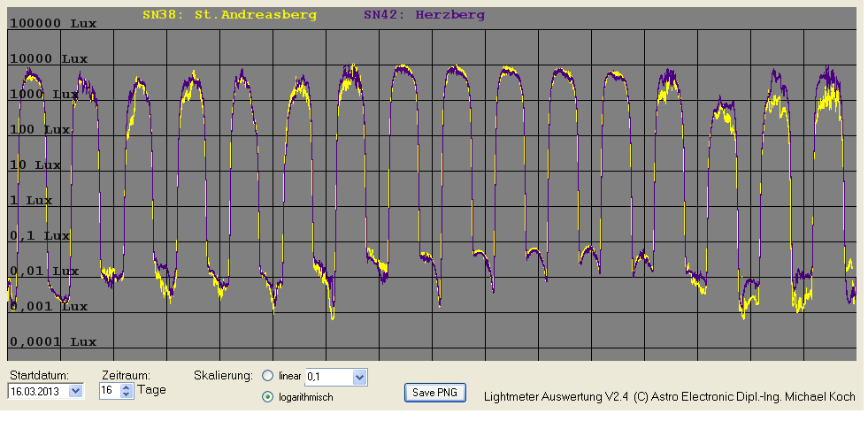
Task: Click the 0,001 Lux axis label
Action: coord(49,307)
